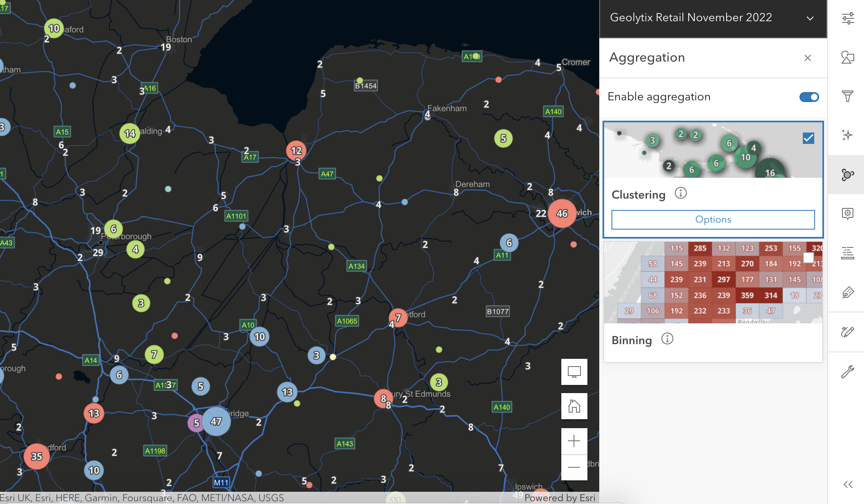Collapse the right toolbar with double chevron
Image resolution: width=864 pixels, height=504 pixels.
pos(848,484)
